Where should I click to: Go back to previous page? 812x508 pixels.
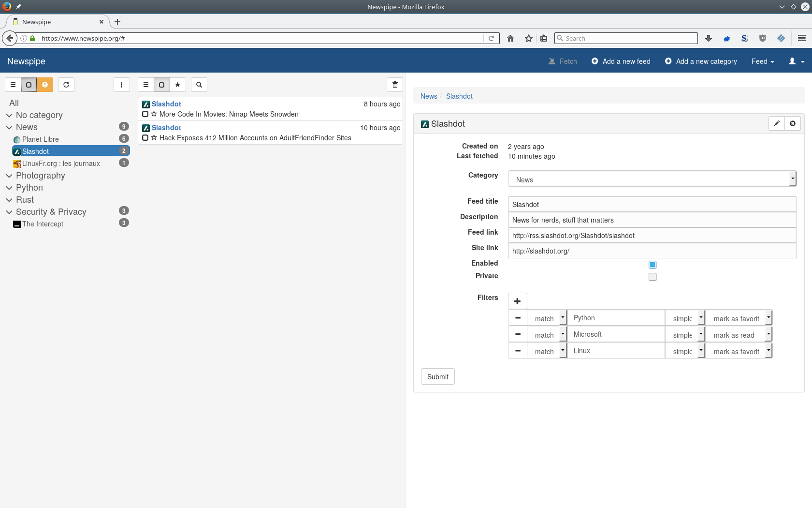point(9,38)
